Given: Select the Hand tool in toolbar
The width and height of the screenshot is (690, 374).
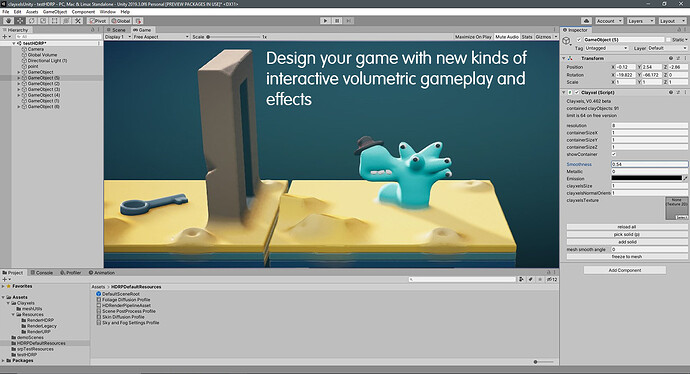Looking at the screenshot, I should (8, 21).
